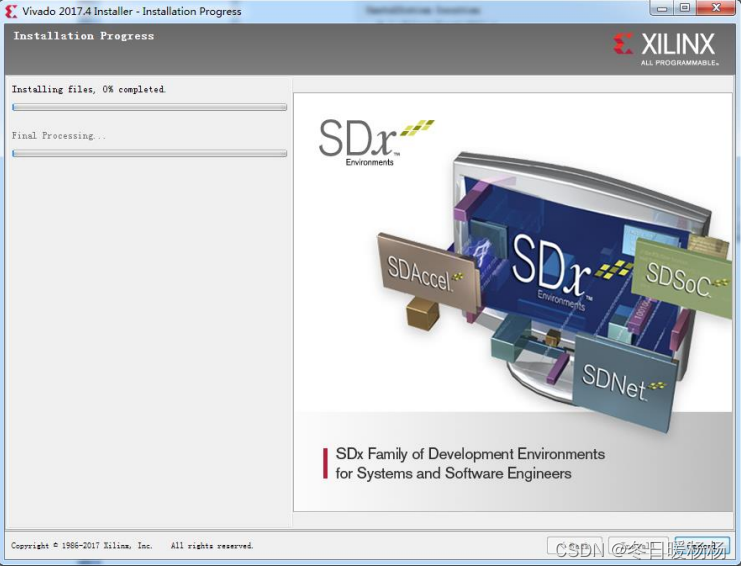
Task: Click the XILINX logo in the header
Action: [x=665, y=49]
